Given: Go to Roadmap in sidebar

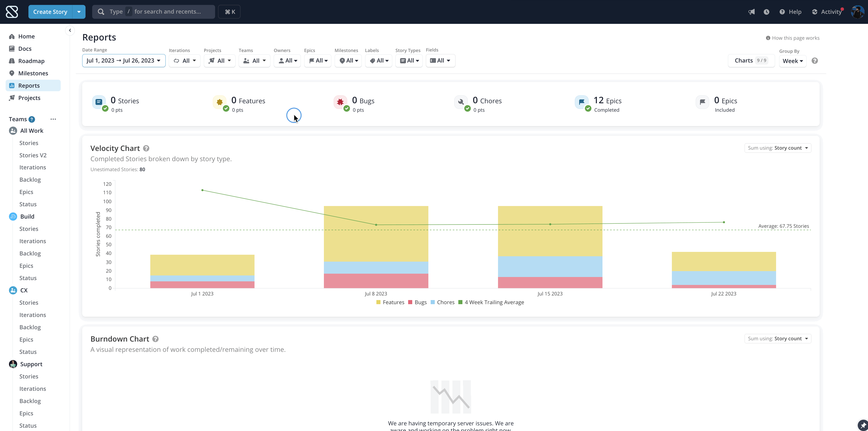Looking at the screenshot, I should (31, 61).
